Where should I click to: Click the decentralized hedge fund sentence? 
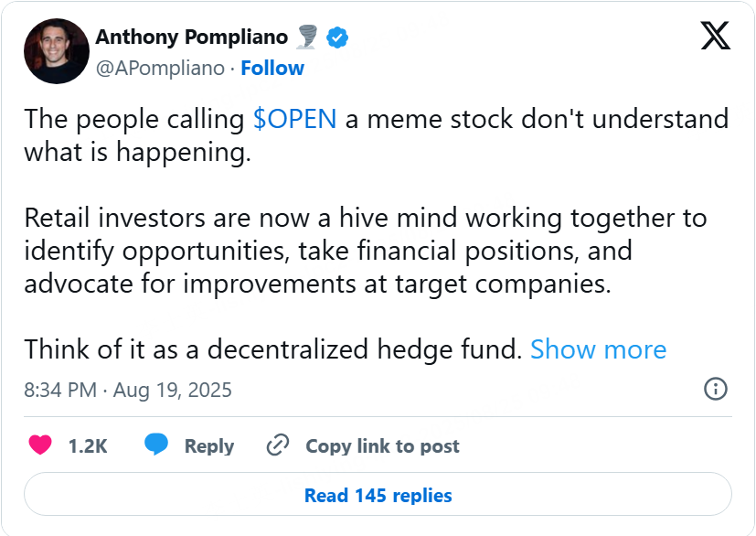[273, 348]
